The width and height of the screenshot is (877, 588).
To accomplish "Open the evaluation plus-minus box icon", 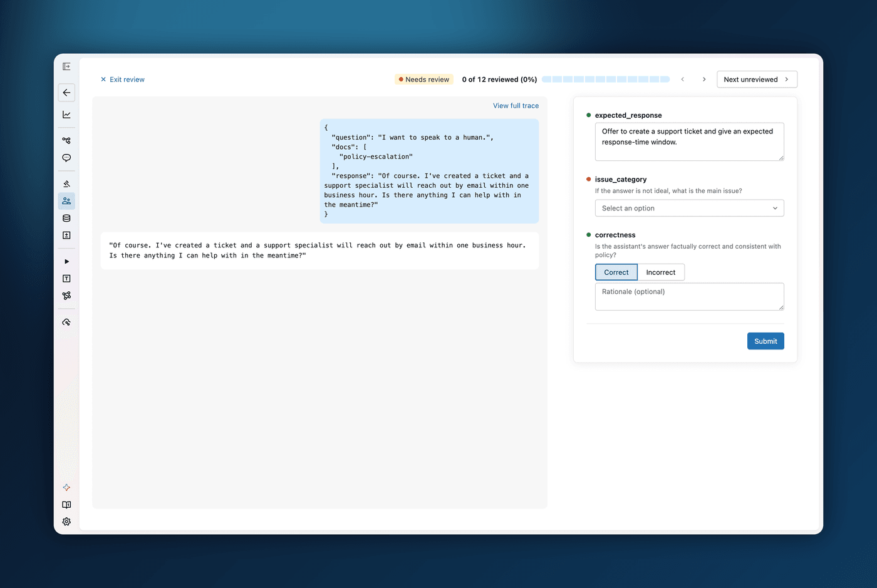I will tap(66, 235).
